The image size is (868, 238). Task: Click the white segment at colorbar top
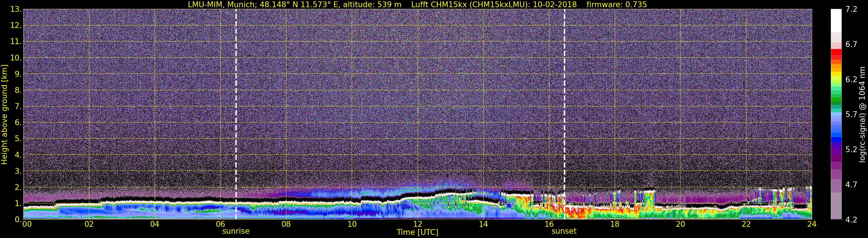[836, 20]
